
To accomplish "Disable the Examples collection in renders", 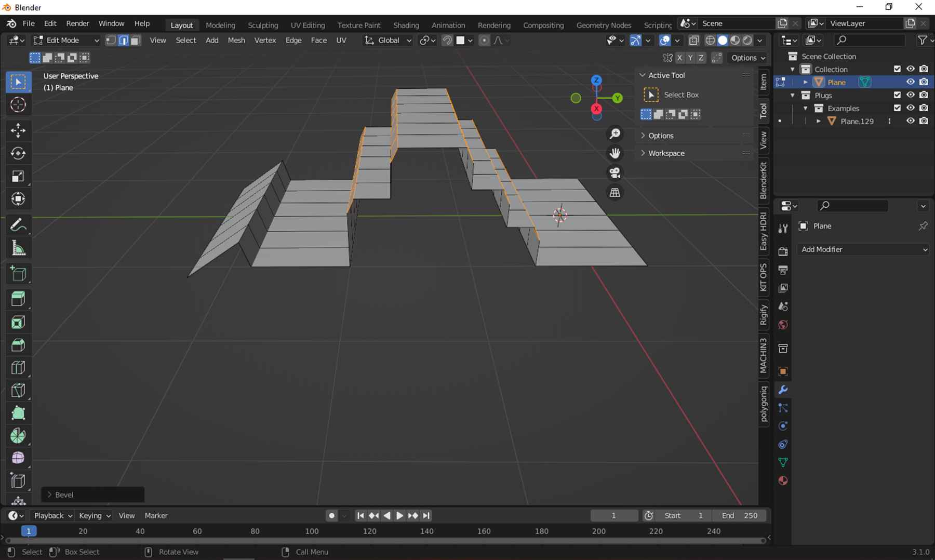I will (x=924, y=108).
